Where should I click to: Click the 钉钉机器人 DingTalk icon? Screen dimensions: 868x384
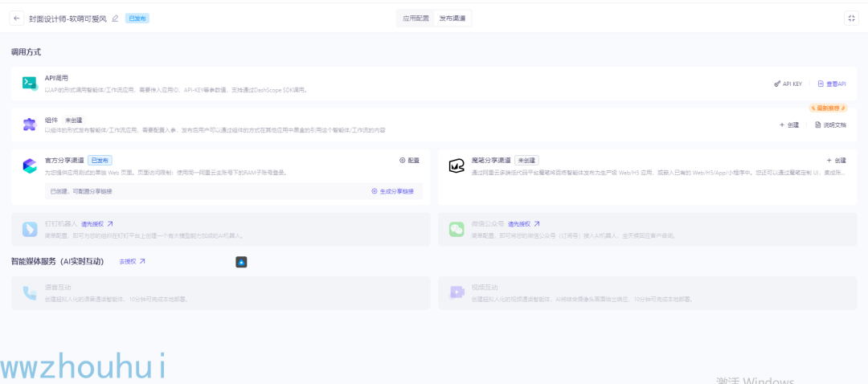point(30,229)
